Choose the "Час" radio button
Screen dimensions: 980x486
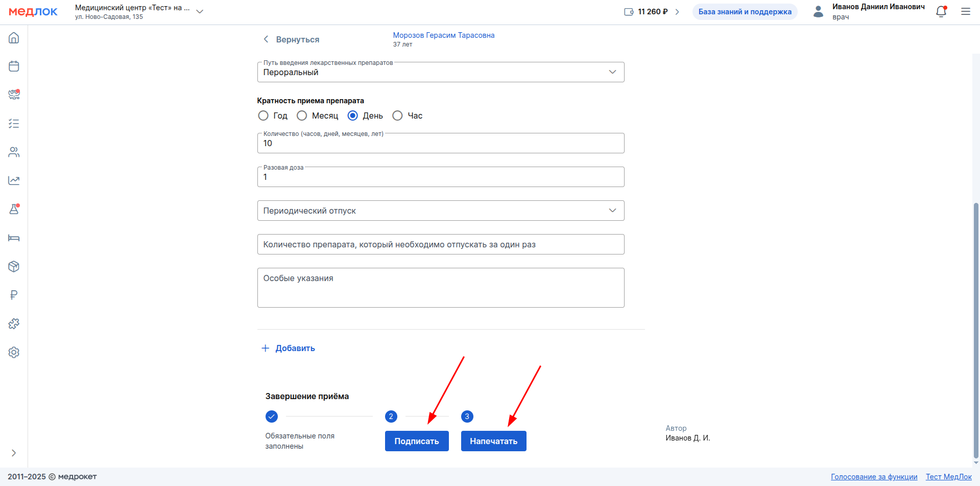click(398, 116)
